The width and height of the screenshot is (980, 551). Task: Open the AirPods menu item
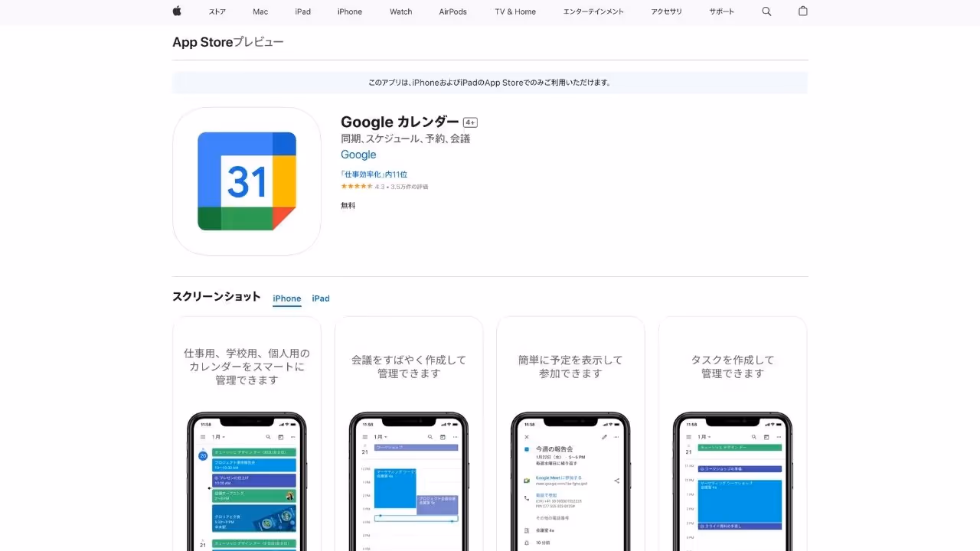(453, 11)
